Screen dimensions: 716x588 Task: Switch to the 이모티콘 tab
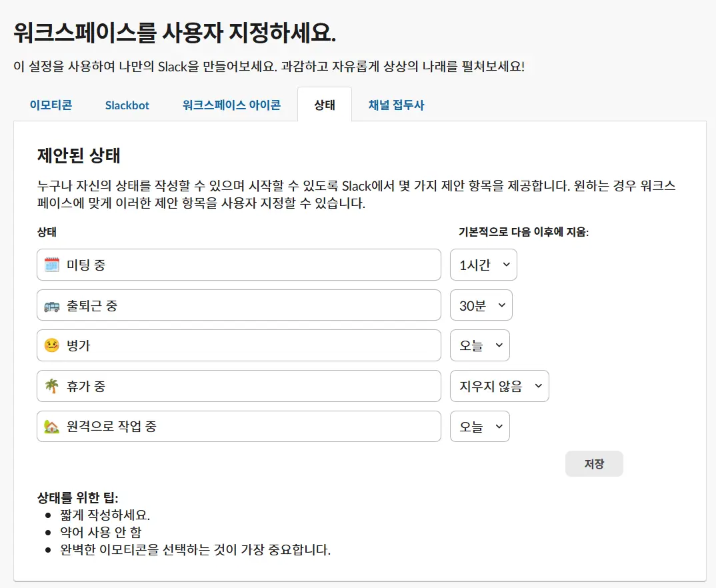[x=51, y=105]
